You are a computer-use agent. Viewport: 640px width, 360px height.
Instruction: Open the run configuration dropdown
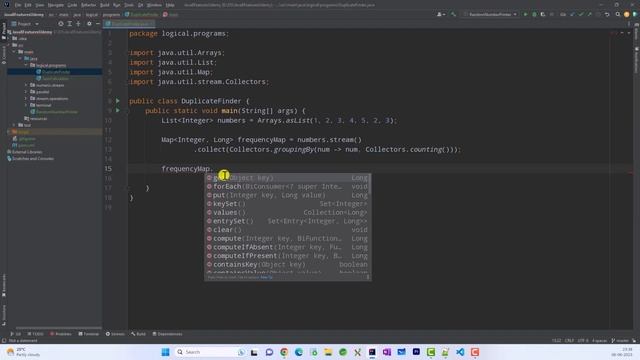pyautogui.click(x=490, y=14)
